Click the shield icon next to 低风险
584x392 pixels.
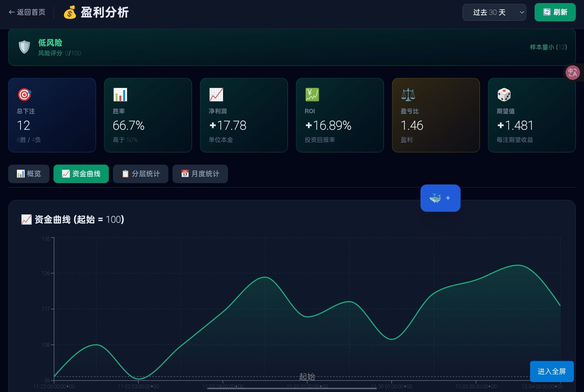pyautogui.click(x=24, y=47)
